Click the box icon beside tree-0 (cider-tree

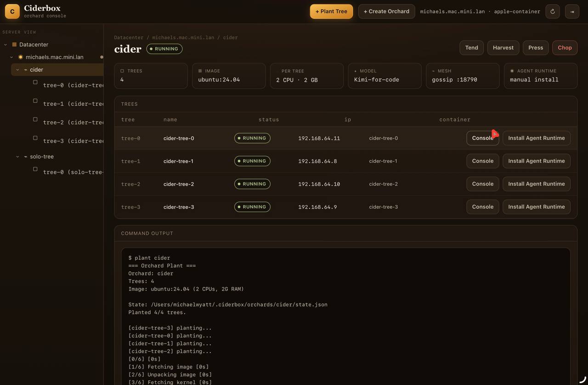[x=35, y=82]
